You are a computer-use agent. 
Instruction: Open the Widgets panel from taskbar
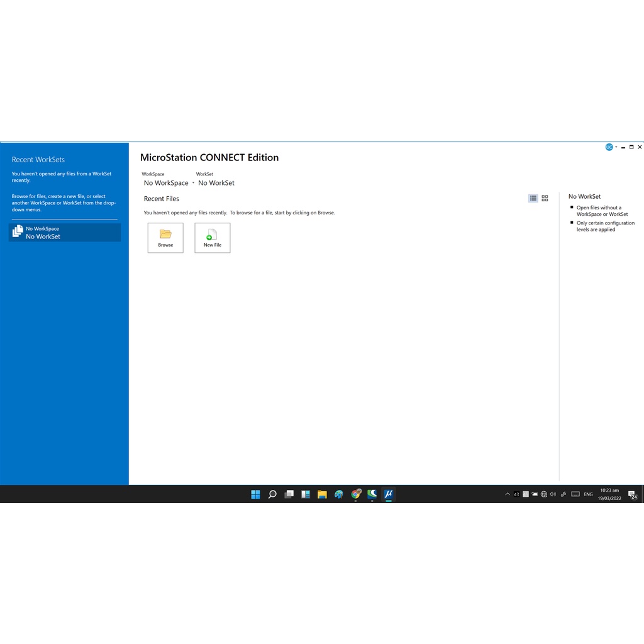pos(306,494)
